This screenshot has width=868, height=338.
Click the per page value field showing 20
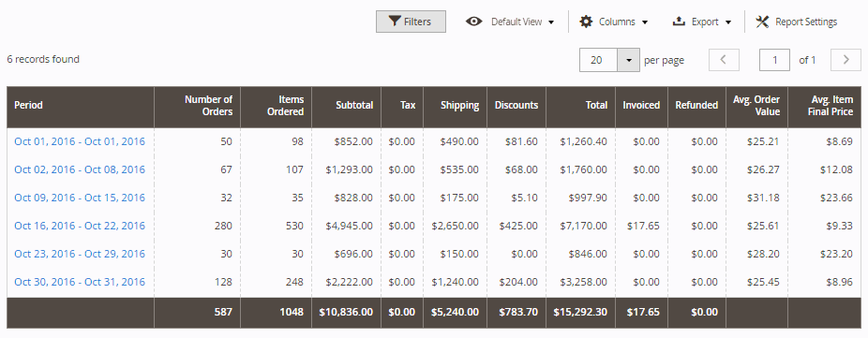click(598, 60)
